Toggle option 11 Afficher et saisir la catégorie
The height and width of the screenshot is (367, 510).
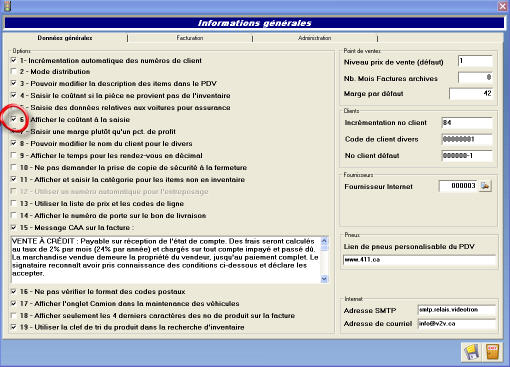[14, 179]
